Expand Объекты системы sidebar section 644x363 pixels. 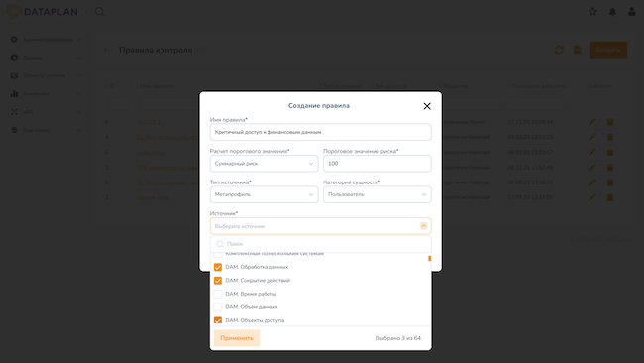(x=46, y=75)
